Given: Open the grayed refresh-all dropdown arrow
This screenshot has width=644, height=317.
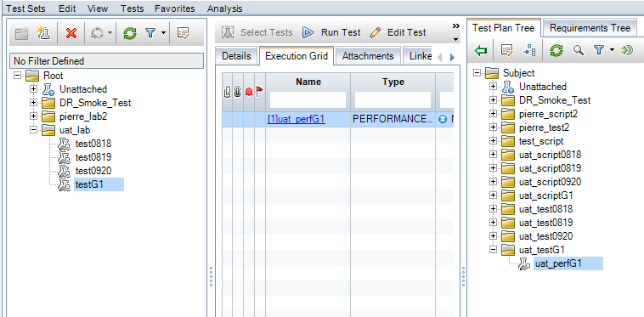Looking at the screenshot, I should (110, 33).
